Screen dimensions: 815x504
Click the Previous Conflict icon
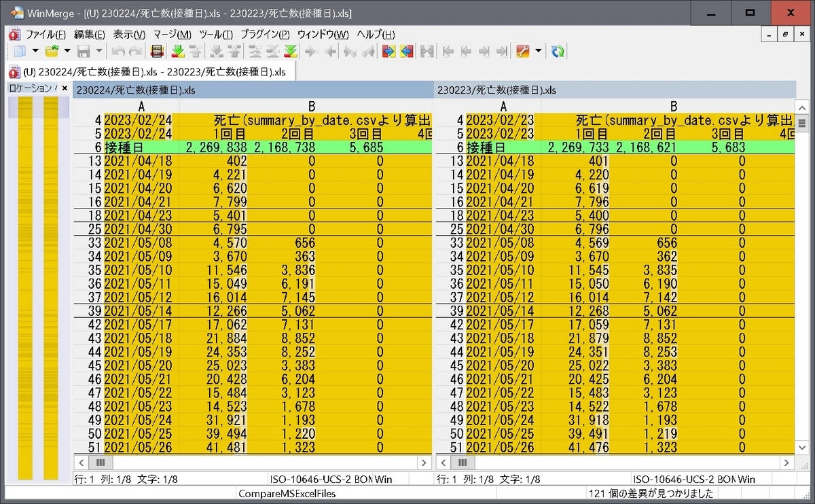[x=235, y=51]
